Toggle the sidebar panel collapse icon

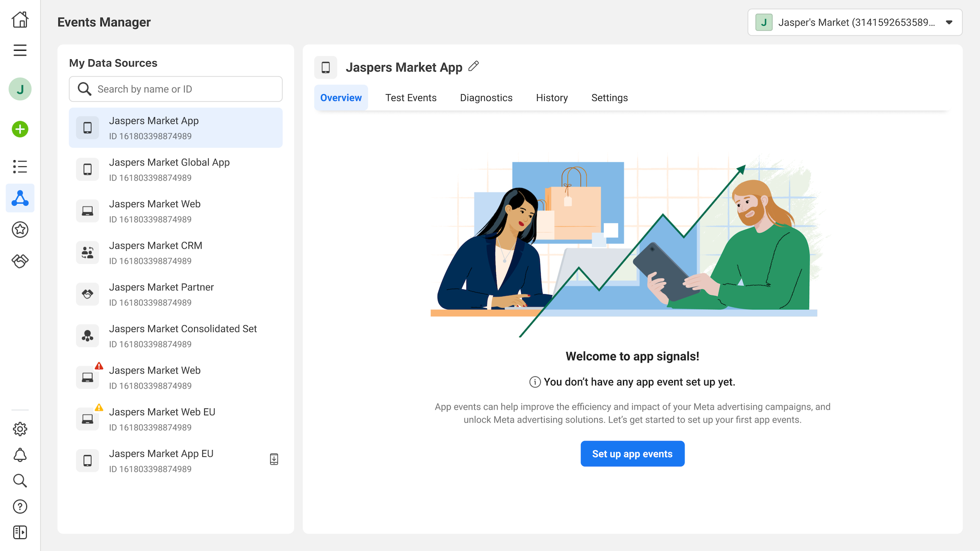20,532
